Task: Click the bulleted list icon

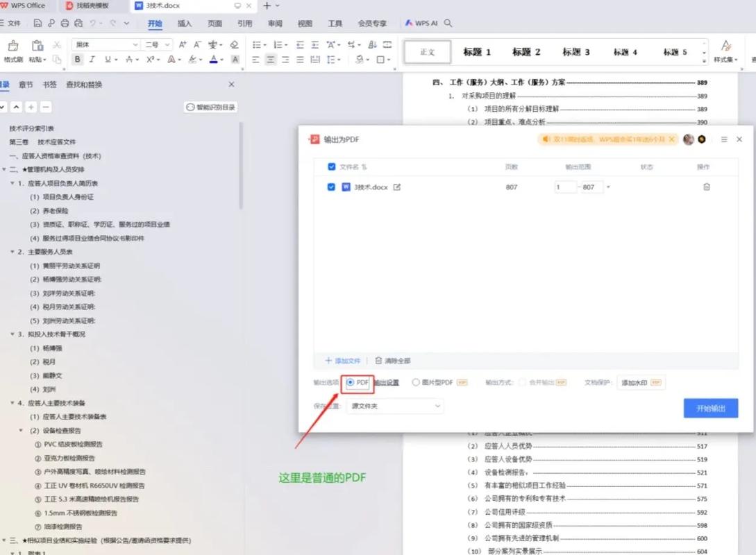Action: click(258, 44)
